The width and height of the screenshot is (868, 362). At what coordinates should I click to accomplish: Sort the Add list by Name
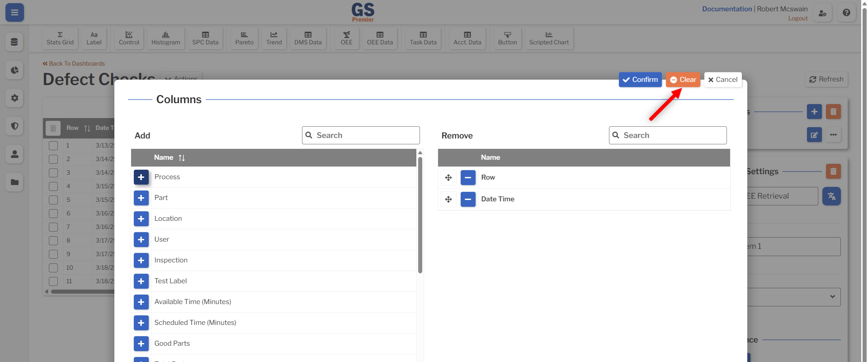[182, 157]
